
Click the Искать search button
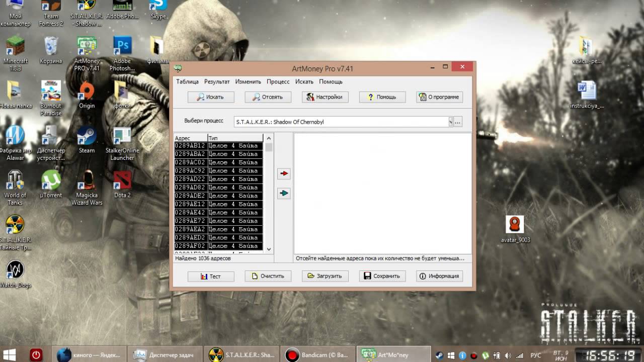click(211, 97)
